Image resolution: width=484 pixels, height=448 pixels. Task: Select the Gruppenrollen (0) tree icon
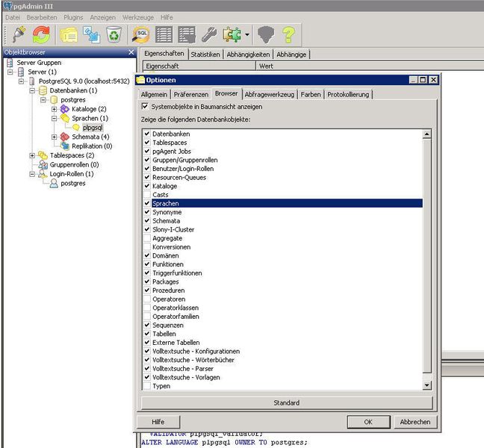point(43,164)
